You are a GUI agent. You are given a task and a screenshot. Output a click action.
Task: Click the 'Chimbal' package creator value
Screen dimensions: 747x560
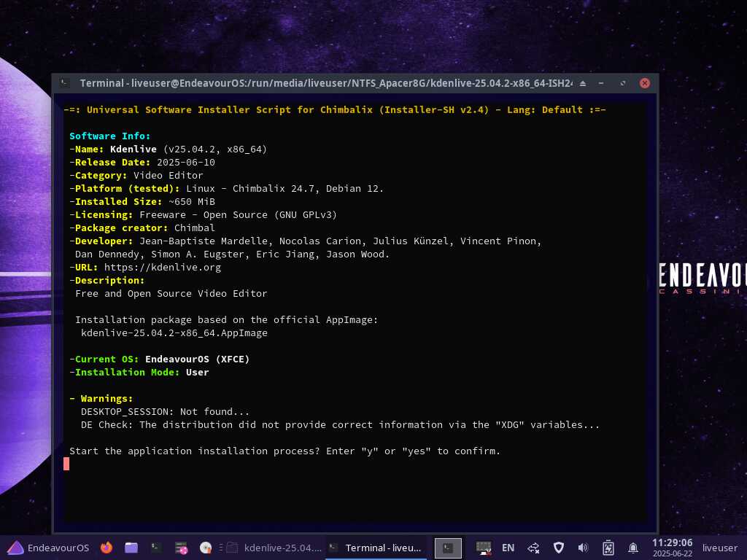point(194,227)
